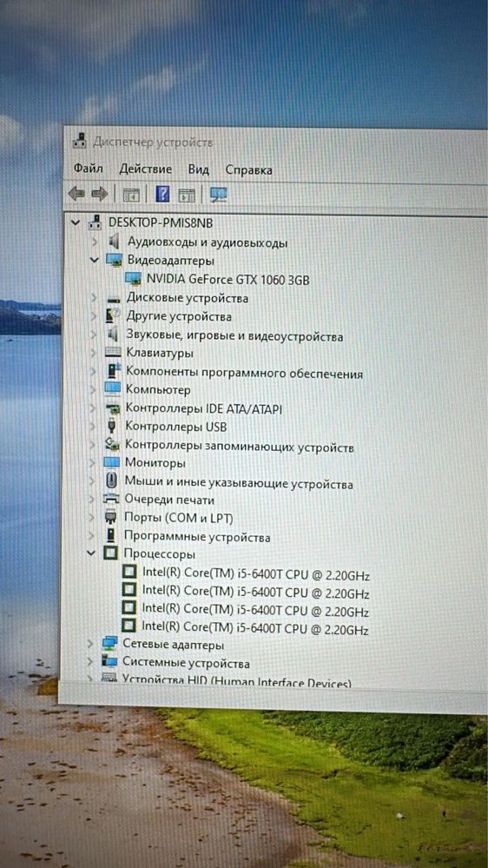Open the Действие menu
The height and width of the screenshot is (868, 488).
(x=146, y=169)
